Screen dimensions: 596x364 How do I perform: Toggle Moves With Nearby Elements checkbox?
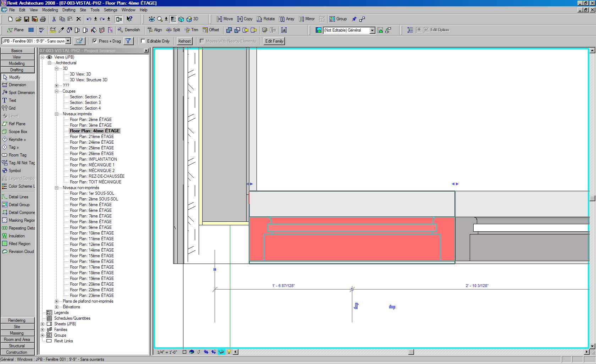(x=202, y=41)
